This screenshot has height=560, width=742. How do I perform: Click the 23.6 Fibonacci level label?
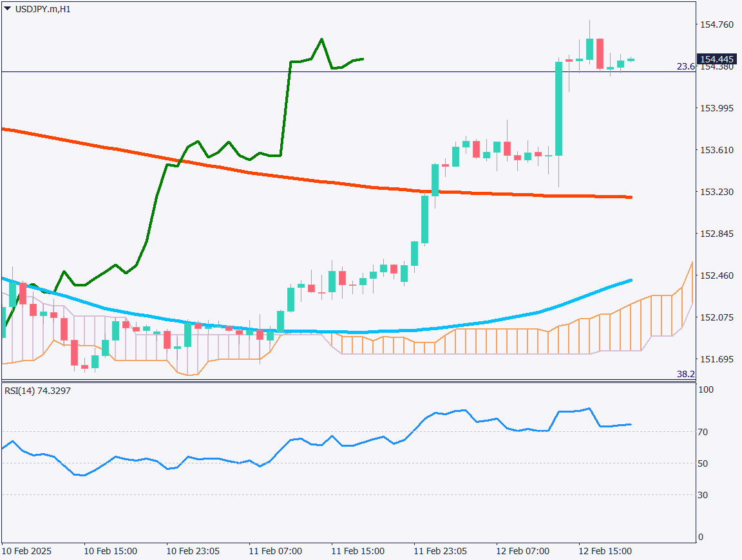(685, 66)
